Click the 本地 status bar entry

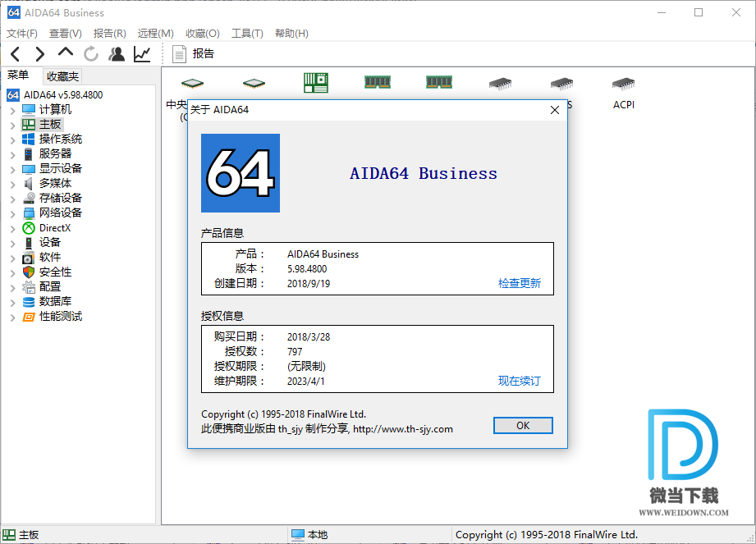[x=309, y=535]
